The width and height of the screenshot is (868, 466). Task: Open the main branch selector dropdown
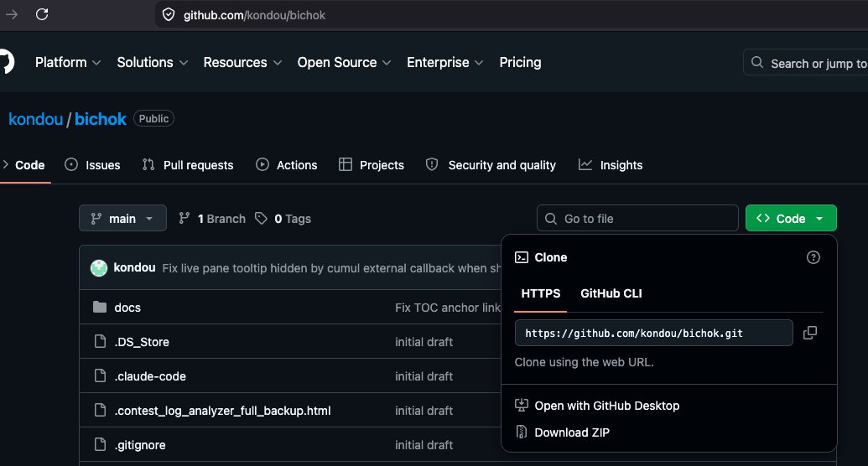click(x=122, y=219)
